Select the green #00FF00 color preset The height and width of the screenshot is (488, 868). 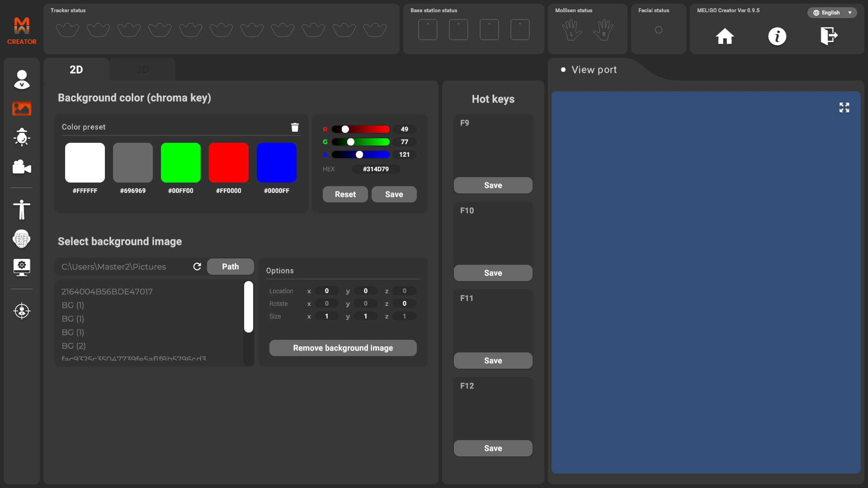tap(180, 162)
